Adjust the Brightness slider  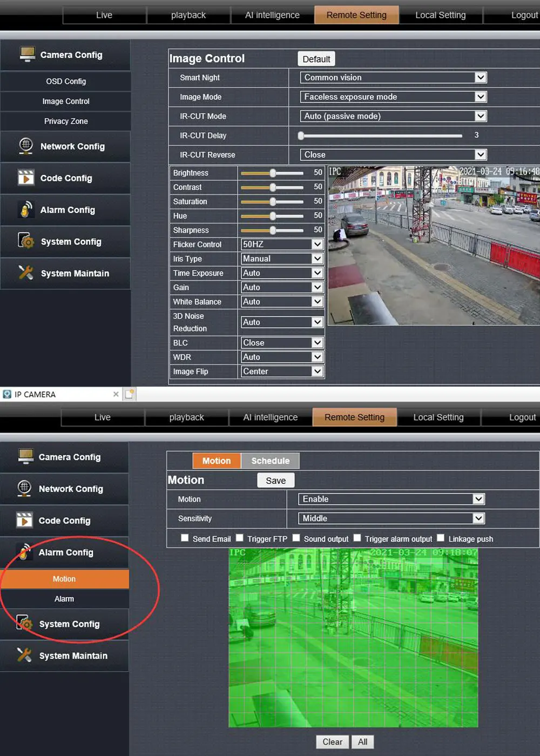(x=272, y=173)
